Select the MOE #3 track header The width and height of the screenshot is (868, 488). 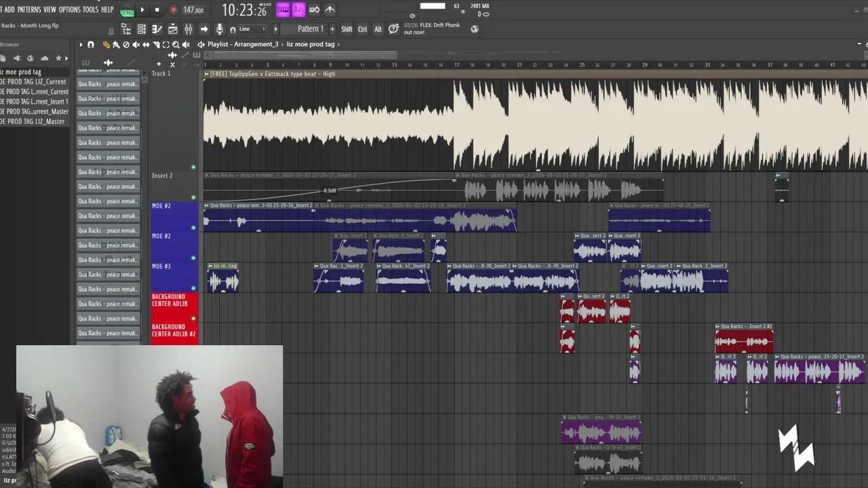pos(174,277)
